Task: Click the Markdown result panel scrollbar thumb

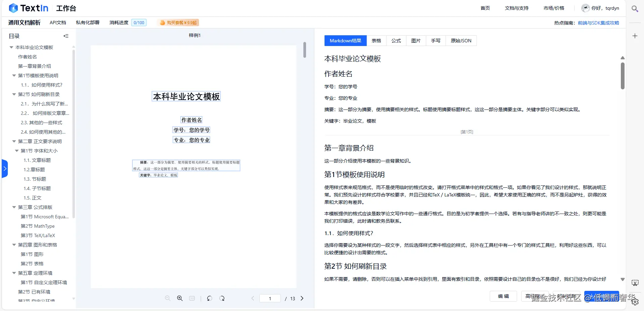Action: pos(623,76)
